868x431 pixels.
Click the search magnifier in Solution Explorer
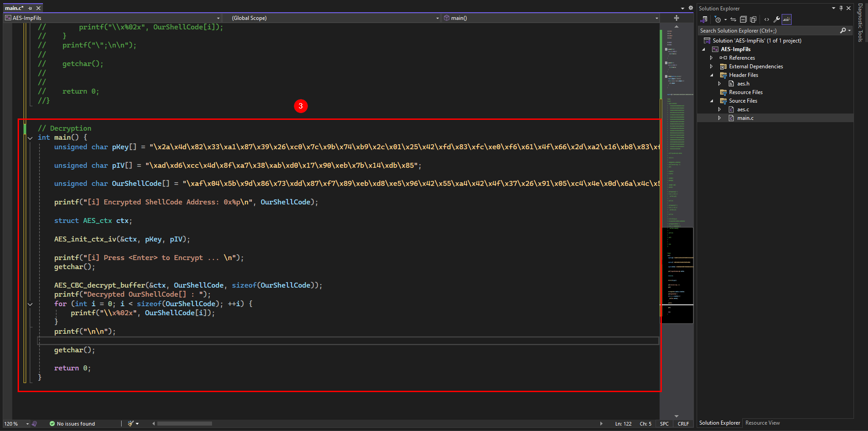click(x=843, y=30)
